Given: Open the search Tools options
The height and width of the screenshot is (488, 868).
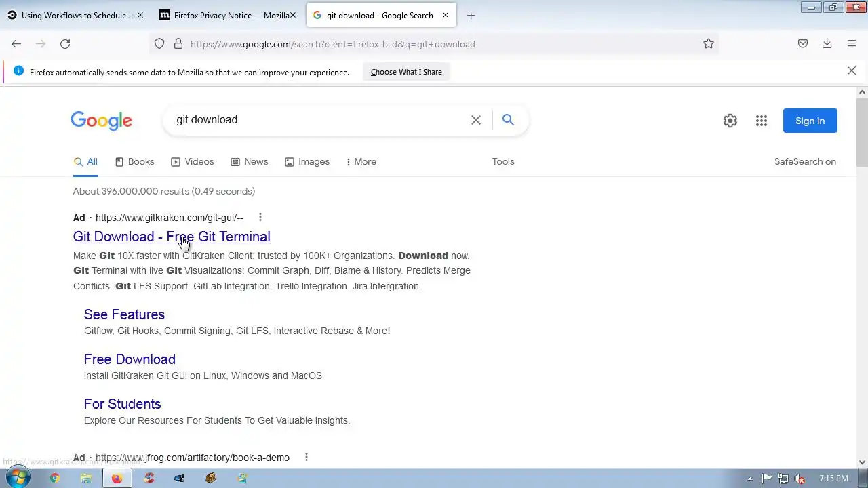Looking at the screenshot, I should (x=503, y=162).
